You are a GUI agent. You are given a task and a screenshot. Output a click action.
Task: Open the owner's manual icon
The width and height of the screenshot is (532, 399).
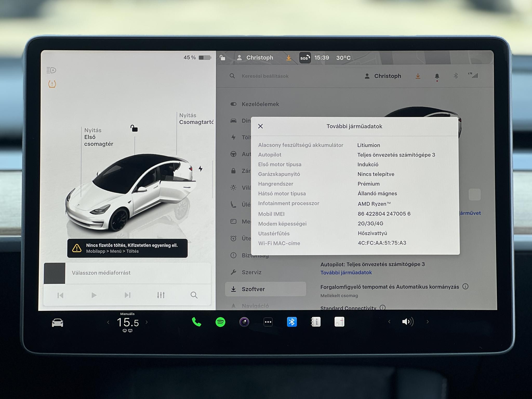[x=316, y=322]
